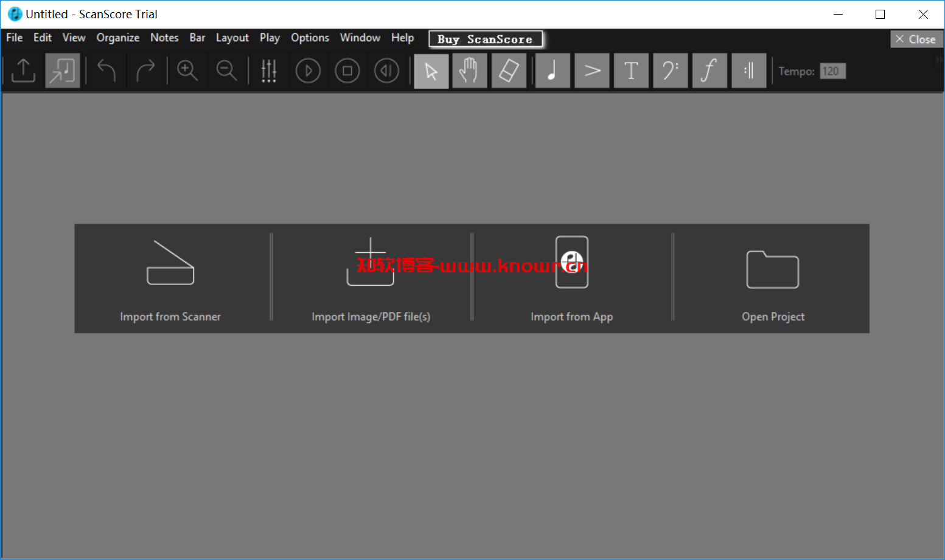Image resolution: width=945 pixels, height=560 pixels.
Task: Open the View menu
Action: pos(74,38)
